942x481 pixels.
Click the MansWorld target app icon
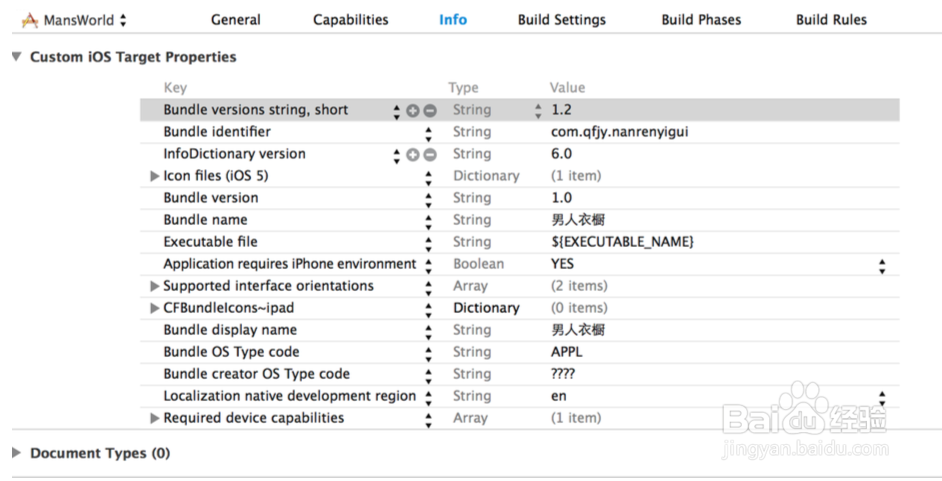pos(30,20)
